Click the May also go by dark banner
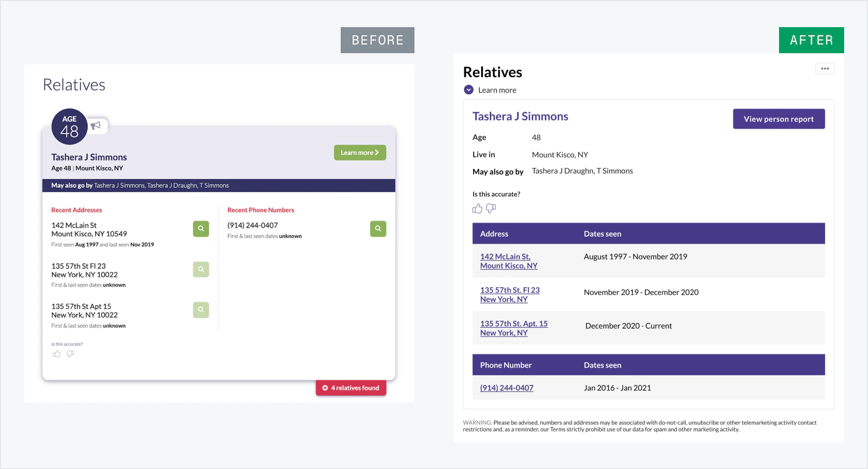This screenshot has height=469, width=868. click(x=219, y=186)
